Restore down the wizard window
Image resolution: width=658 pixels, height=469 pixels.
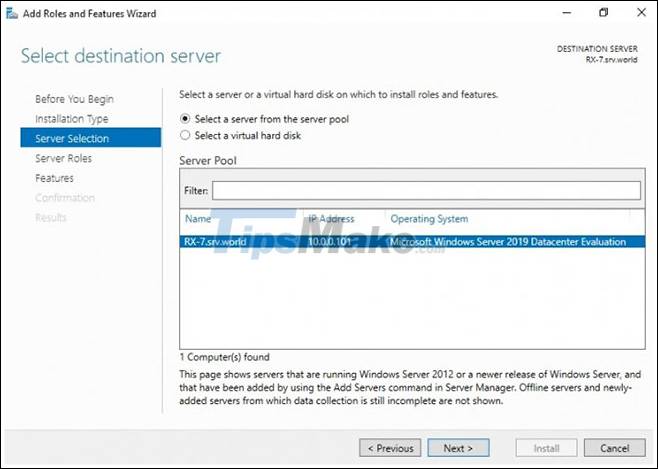pos(603,13)
